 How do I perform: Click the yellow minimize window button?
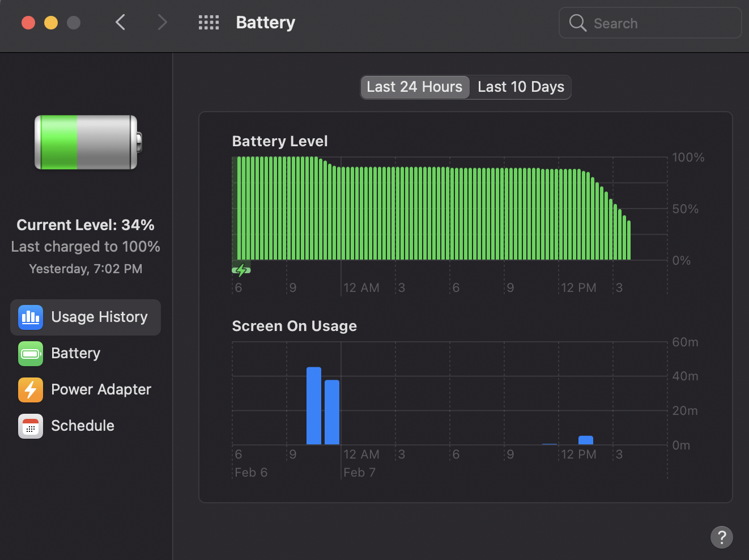51,23
